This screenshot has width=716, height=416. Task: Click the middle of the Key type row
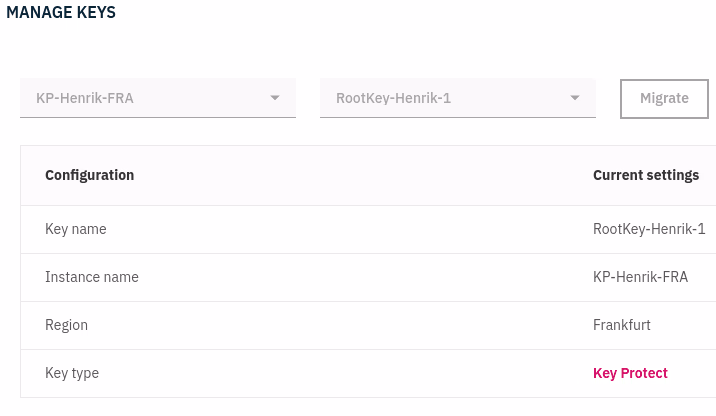click(368, 373)
